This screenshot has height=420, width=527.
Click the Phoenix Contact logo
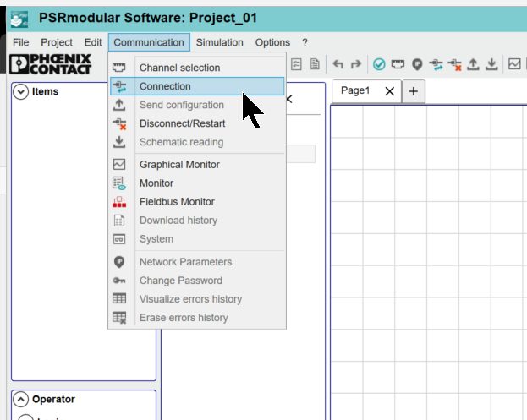tap(51, 64)
